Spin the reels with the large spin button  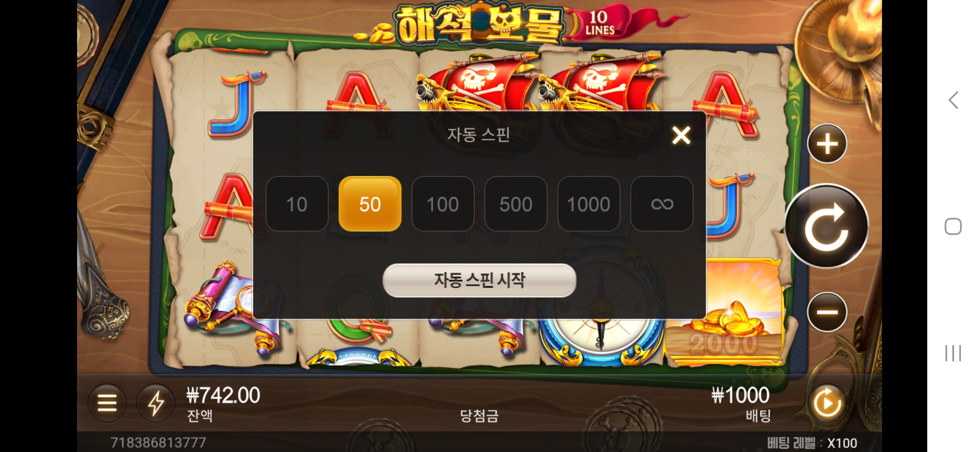click(827, 226)
